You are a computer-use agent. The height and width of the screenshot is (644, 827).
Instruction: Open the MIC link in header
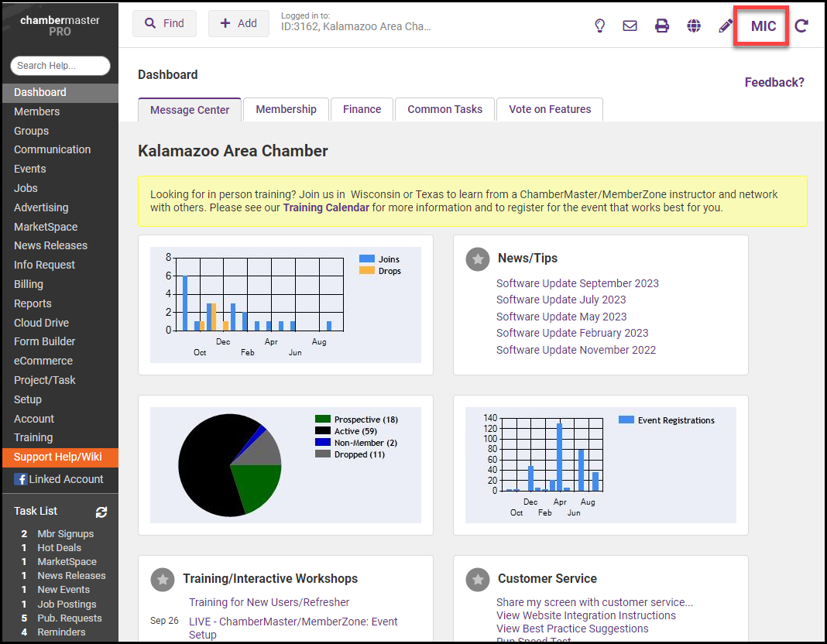pyautogui.click(x=764, y=26)
